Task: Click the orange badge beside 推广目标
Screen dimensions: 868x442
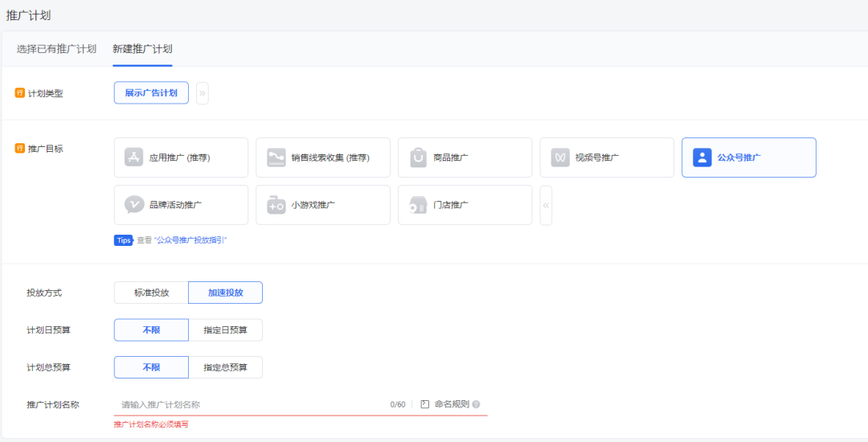Action: [x=20, y=148]
